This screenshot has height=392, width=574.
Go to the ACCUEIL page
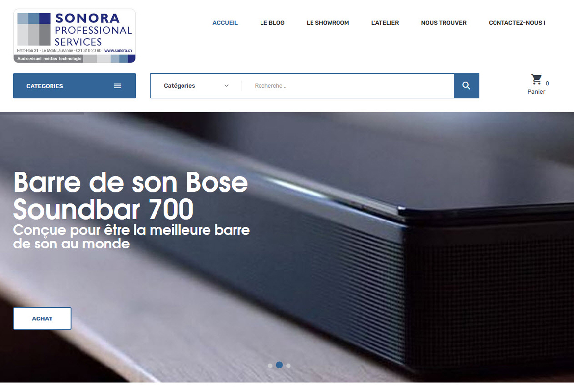click(225, 23)
